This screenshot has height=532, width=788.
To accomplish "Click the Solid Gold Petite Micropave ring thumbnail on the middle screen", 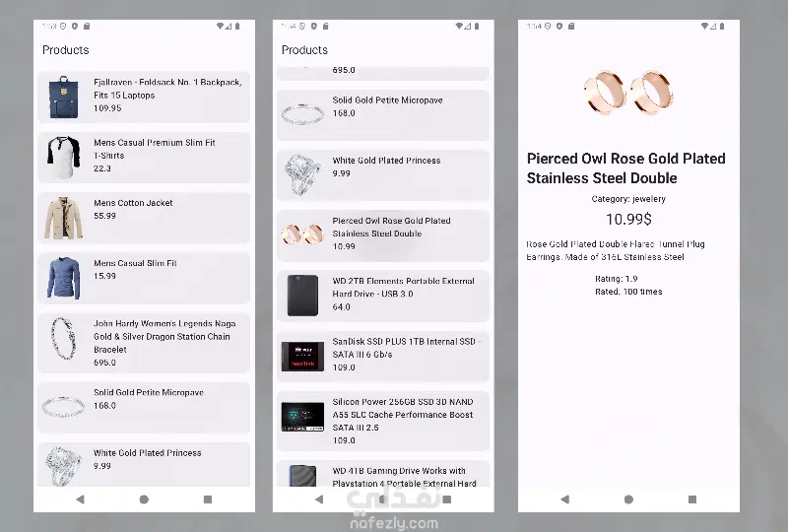I will point(303,114).
